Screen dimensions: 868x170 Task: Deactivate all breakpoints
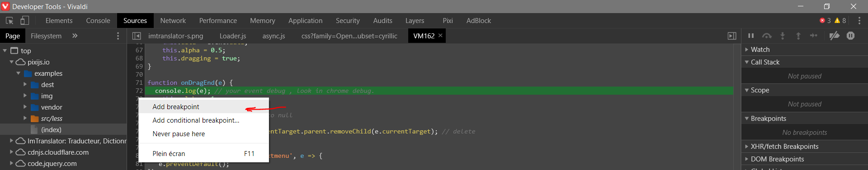tap(835, 36)
